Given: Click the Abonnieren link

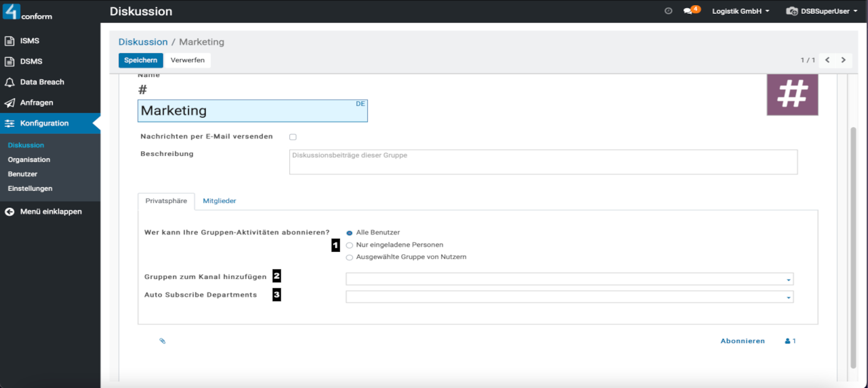Looking at the screenshot, I should point(742,341).
